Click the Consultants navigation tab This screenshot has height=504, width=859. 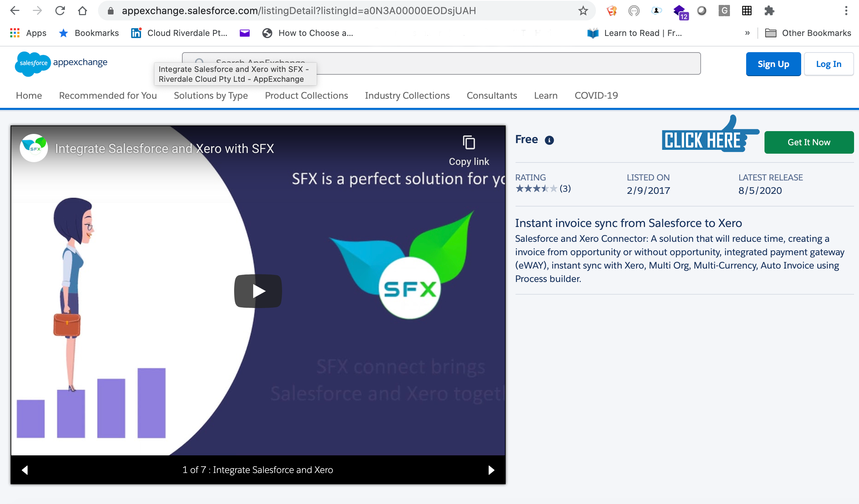[492, 96]
